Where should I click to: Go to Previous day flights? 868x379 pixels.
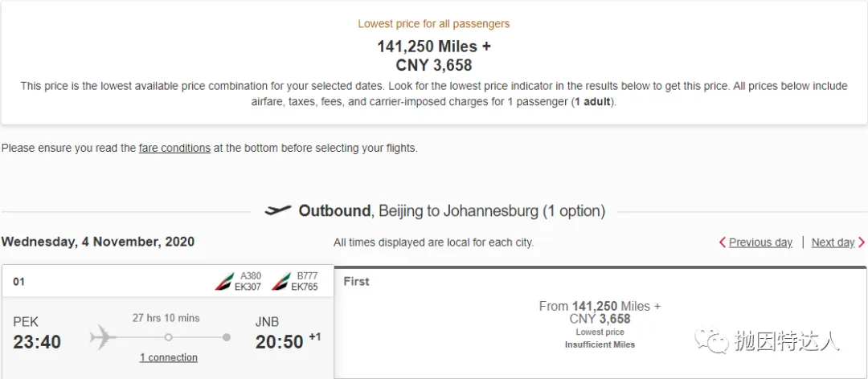760,242
